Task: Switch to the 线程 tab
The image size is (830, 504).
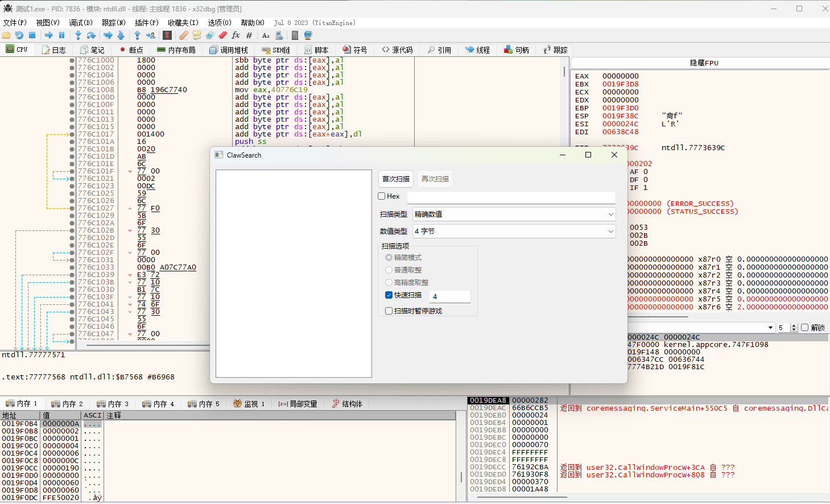Action: click(478, 50)
